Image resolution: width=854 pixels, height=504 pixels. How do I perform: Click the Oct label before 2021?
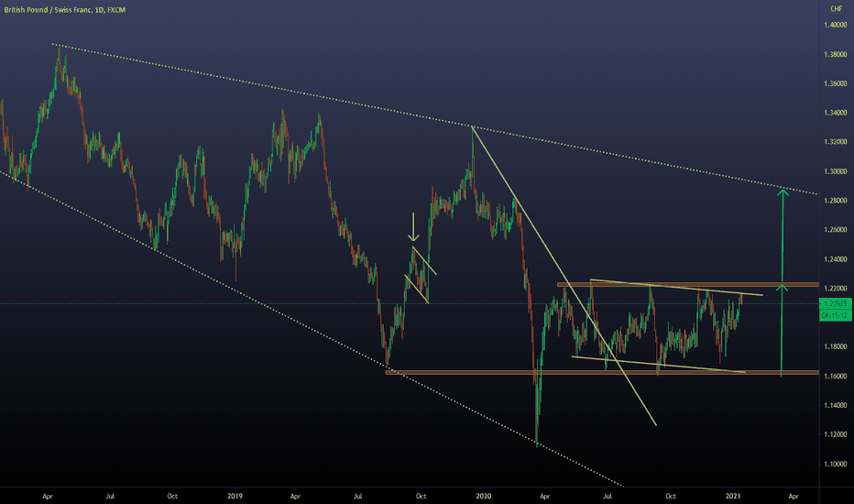click(x=671, y=497)
